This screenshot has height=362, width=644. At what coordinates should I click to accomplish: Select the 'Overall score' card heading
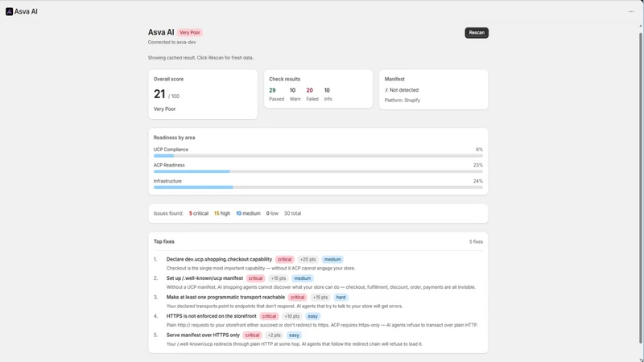(x=168, y=79)
